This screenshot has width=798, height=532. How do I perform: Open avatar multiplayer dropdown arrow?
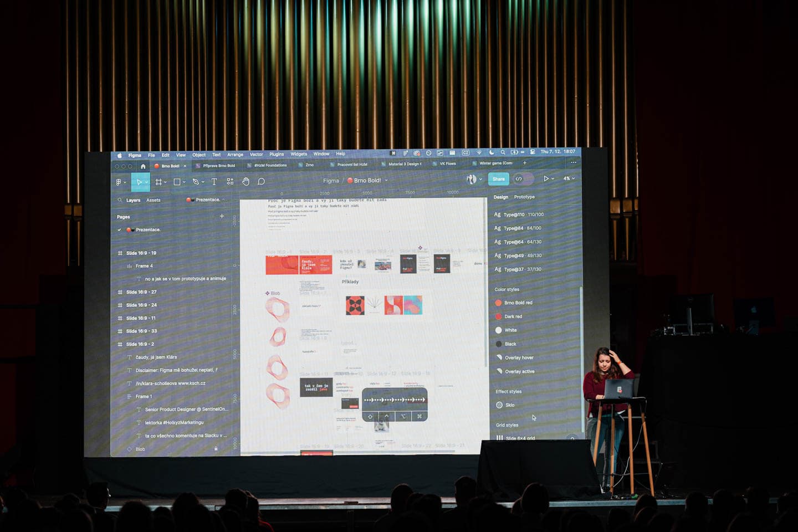point(480,180)
